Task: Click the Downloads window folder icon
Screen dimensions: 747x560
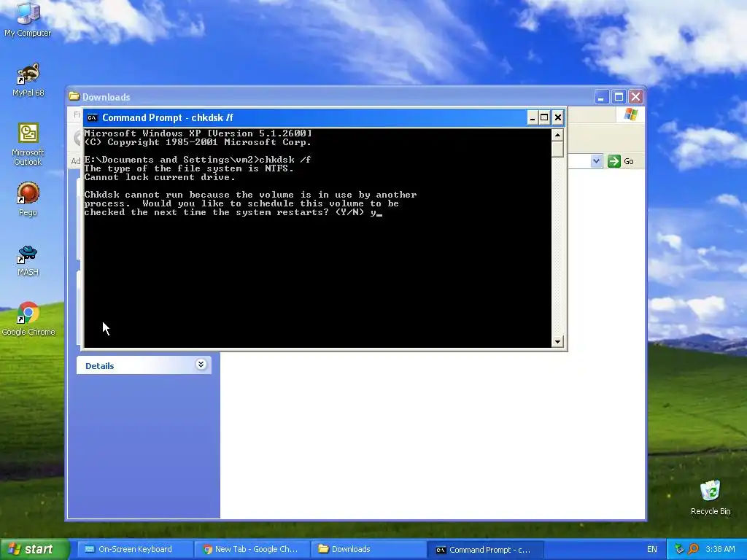Action: tap(74, 97)
